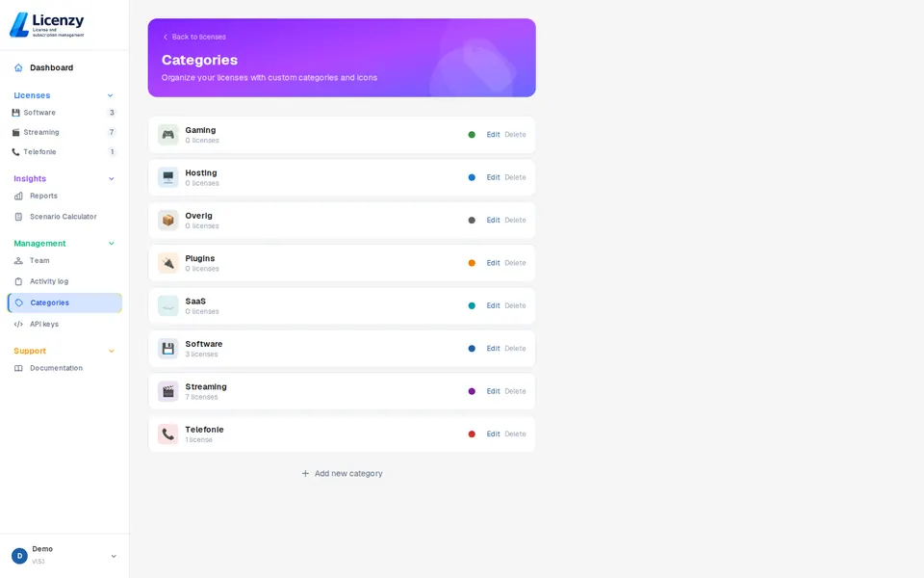Click the Overig package icon
Screen dimensions: 924x578
167,220
